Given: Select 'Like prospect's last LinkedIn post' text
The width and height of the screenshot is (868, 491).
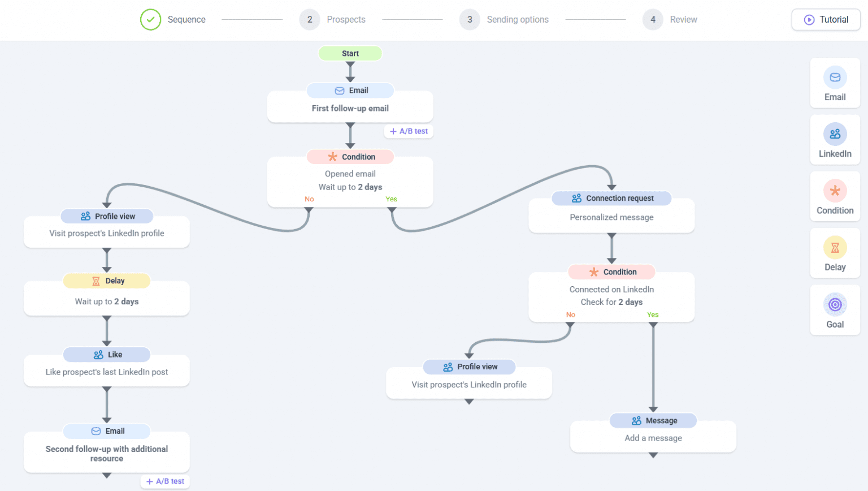Looking at the screenshot, I should [107, 372].
